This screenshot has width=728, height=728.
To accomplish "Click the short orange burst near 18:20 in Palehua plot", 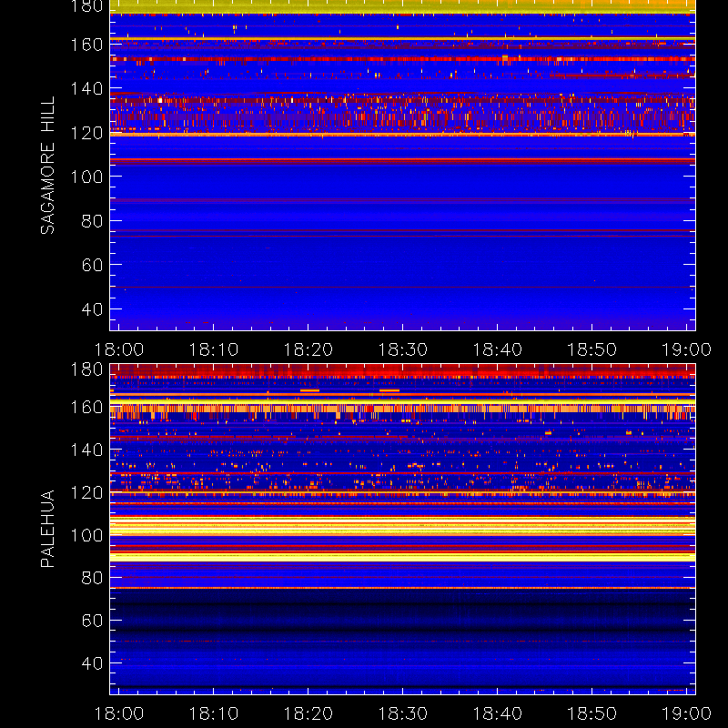I will [309, 390].
